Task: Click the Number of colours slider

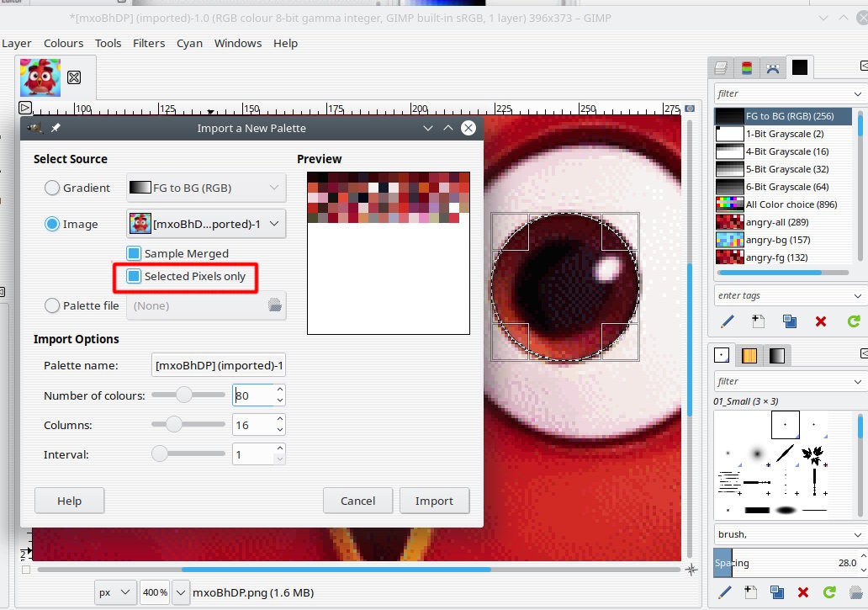Action: tap(188, 395)
